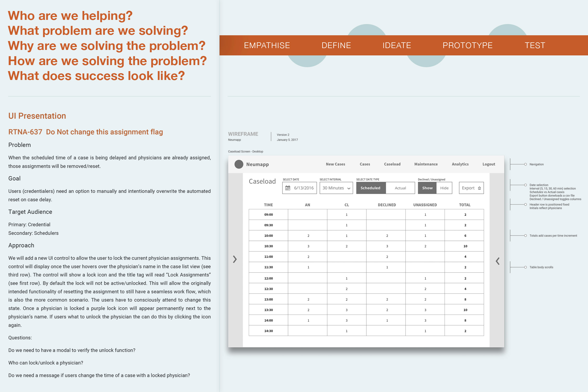Click the calendar icon in date field
Image resolution: width=588 pixels, height=392 pixels.
click(x=288, y=188)
